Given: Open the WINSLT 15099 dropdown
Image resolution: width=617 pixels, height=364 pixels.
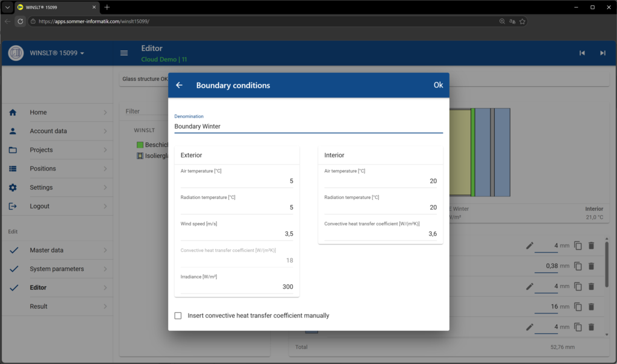Looking at the screenshot, I should pyautogui.click(x=57, y=53).
